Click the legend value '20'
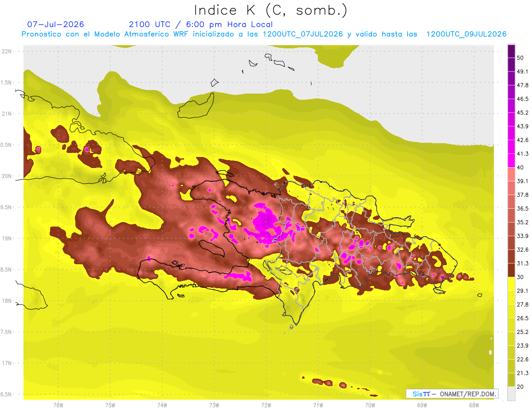Image resolution: width=532 pixels, height=411 pixels. [520, 387]
